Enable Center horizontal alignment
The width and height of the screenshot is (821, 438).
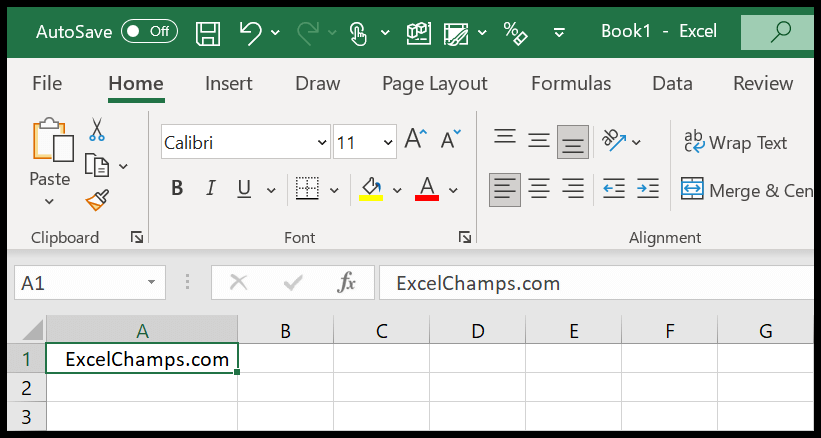[x=539, y=189]
